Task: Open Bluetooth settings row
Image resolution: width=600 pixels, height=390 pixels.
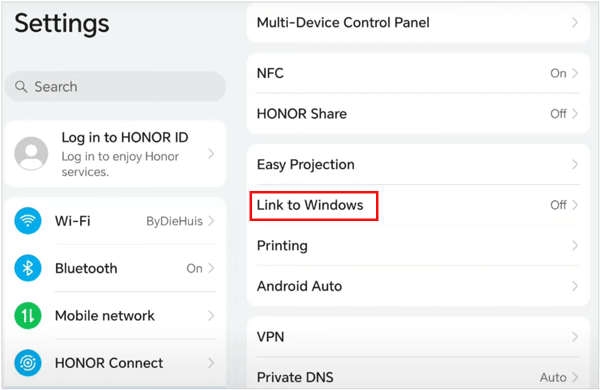Action: coord(116,268)
